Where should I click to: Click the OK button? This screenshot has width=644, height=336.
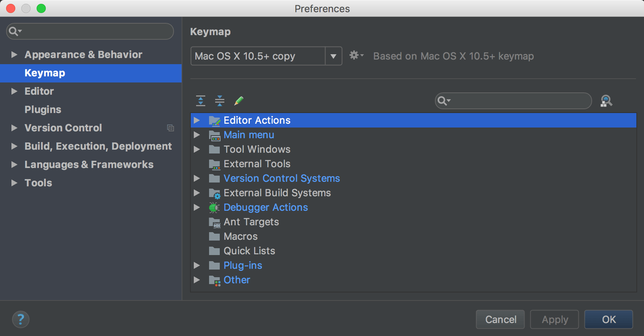tap(609, 319)
